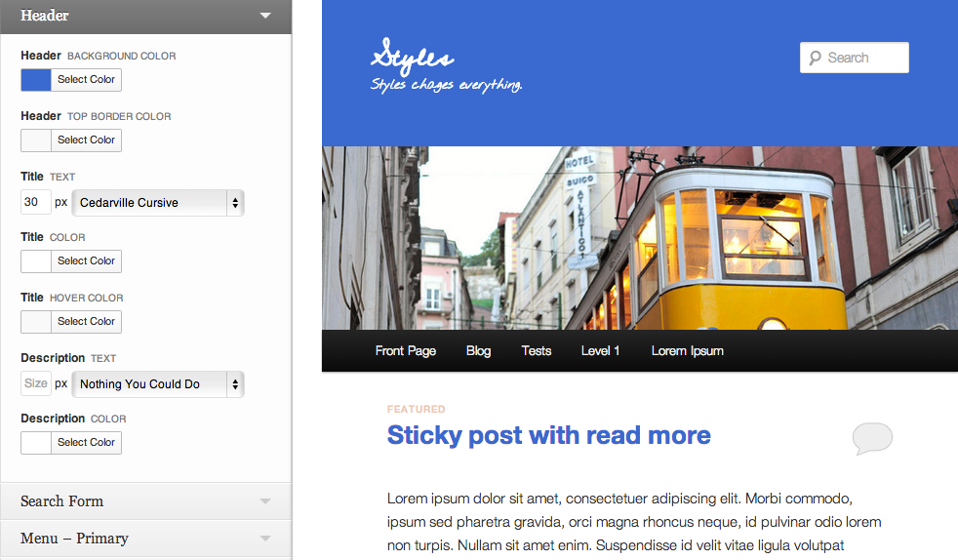Viewport: 958px width, 560px height.
Task: Select Color for Description color
Action: coord(86,443)
